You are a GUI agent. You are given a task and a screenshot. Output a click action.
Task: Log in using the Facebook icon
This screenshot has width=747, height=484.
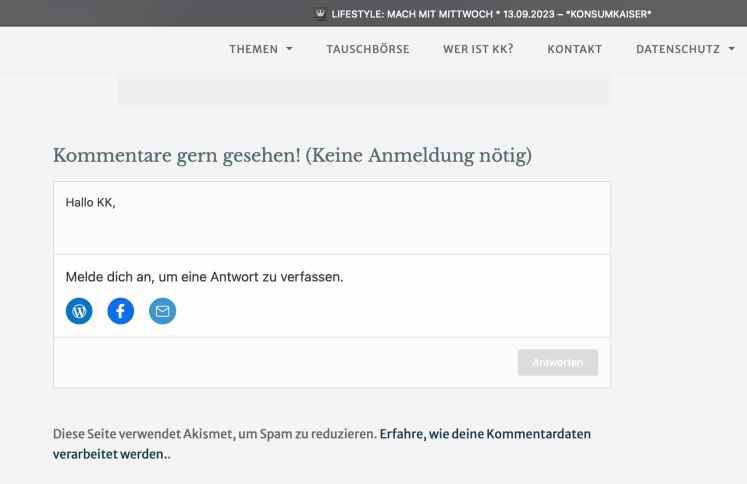pos(121,311)
